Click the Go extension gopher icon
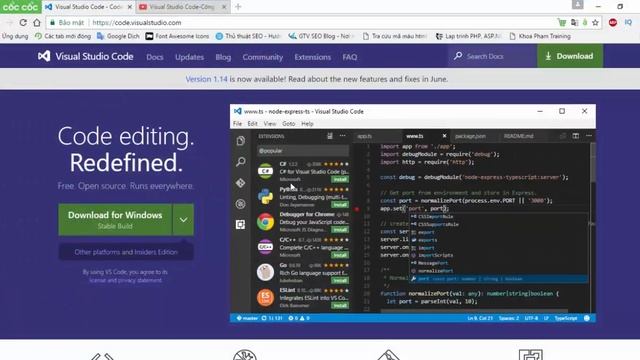This screenshot has width=640, height=360. tap(265, 272)
